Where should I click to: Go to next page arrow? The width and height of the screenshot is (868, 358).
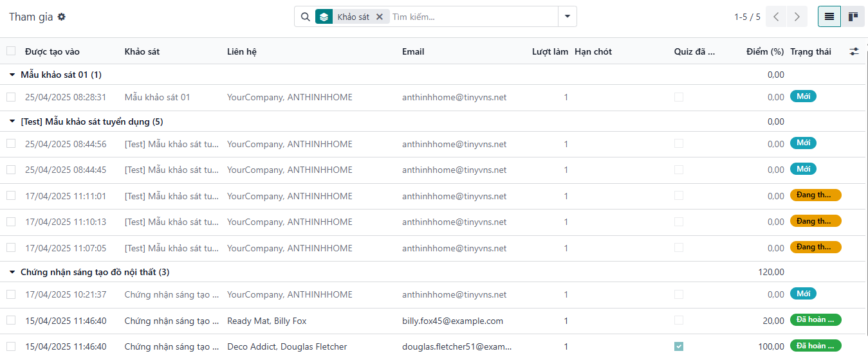pos(797,17)
